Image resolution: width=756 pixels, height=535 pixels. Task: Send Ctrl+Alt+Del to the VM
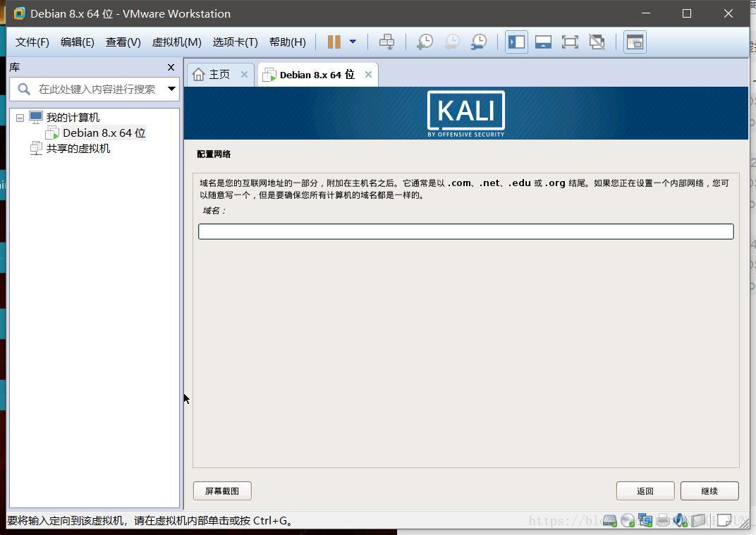[x=386, y=42]
